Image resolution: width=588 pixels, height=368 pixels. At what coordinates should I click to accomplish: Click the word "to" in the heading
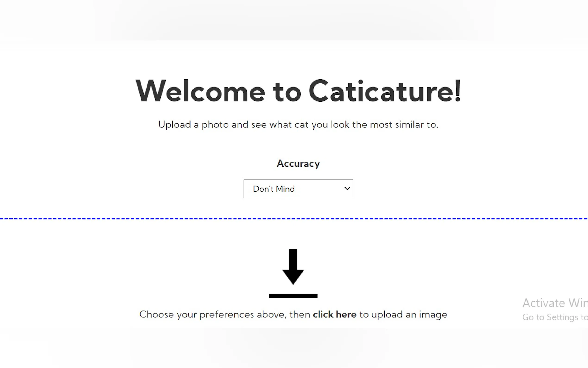[287, 92]
